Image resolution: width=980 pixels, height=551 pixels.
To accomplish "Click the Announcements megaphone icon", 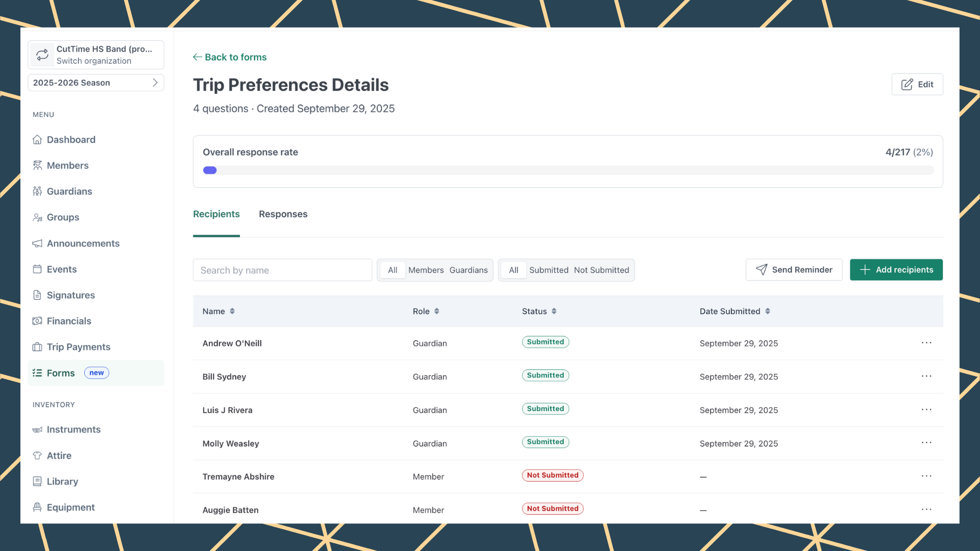I will pos(37,243).
